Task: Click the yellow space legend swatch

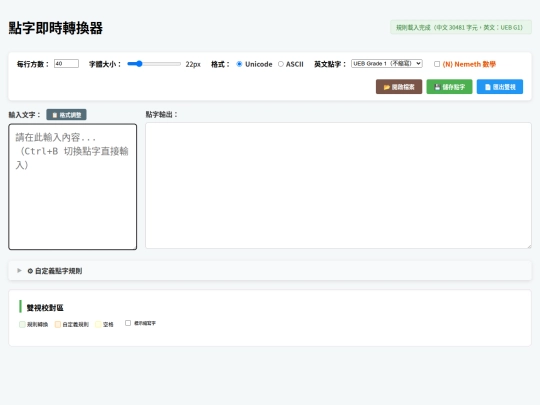Action: coord(98,324)
